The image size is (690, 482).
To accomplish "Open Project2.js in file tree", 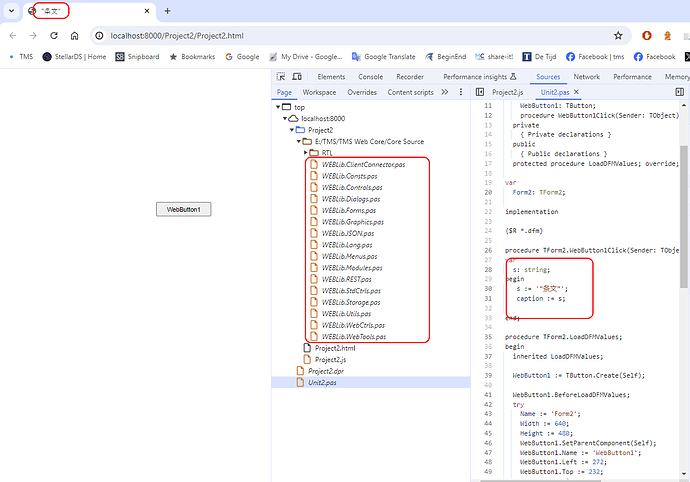I will click(x=330, y=360).
